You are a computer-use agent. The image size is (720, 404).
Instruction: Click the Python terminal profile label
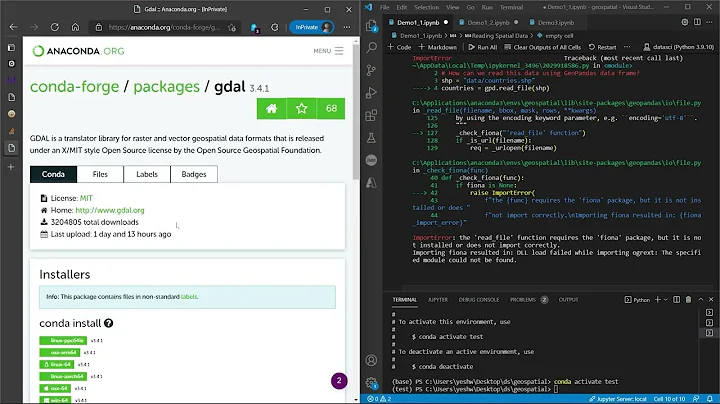(x=637, y=300)
